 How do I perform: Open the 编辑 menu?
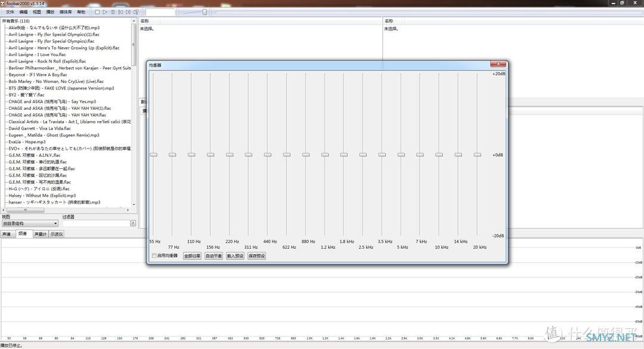(23, 12)
